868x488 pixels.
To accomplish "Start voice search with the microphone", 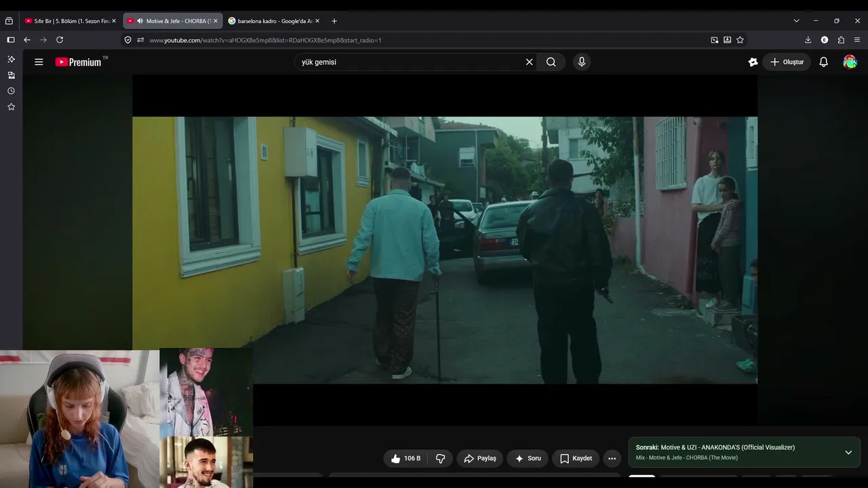I will (x=581, y=62).
